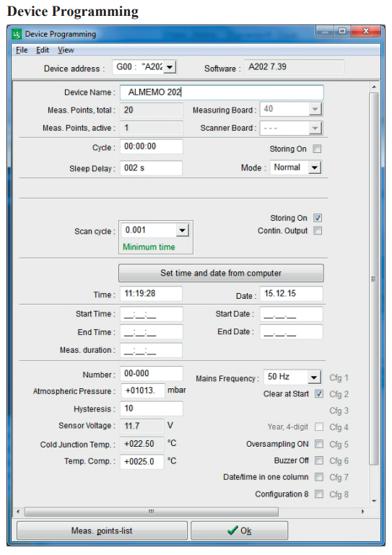Screen dimensions: 392x555
Task: Check the Configuration 8 checkbox
Action: (319, 494)
